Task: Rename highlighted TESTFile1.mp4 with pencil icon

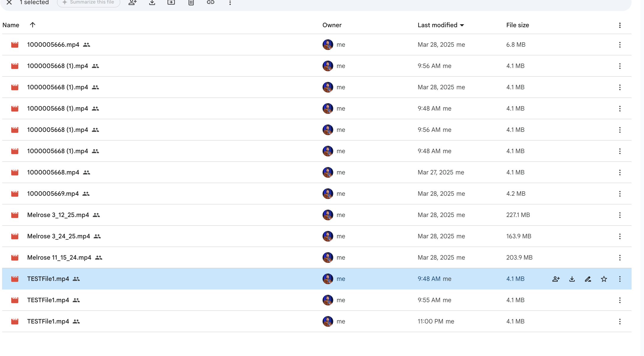Action: click(588, 279)
